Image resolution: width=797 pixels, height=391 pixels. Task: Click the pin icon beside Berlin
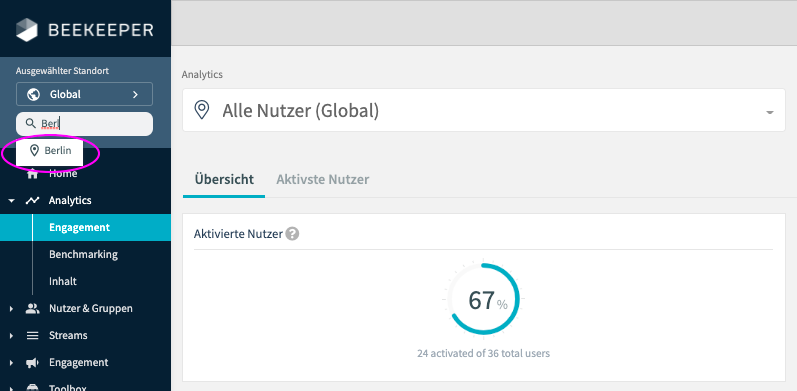point(34,151)
